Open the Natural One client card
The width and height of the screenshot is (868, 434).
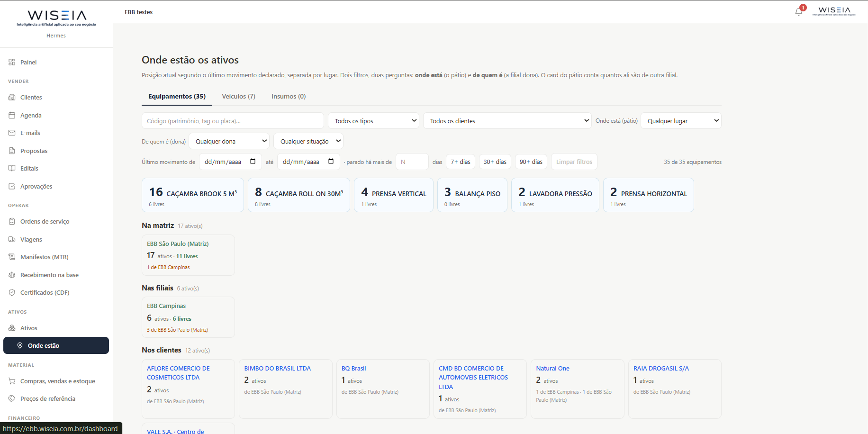(578, 389)
